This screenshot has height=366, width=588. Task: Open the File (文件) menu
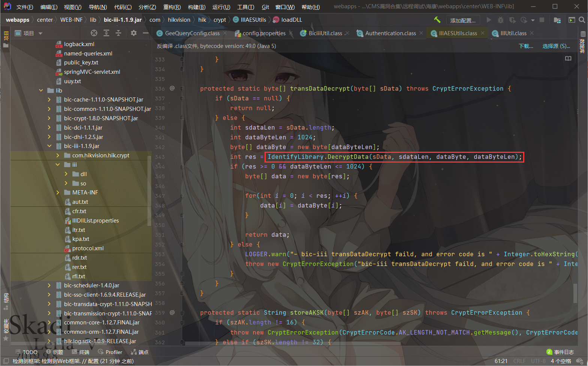(x=25, y=7)
